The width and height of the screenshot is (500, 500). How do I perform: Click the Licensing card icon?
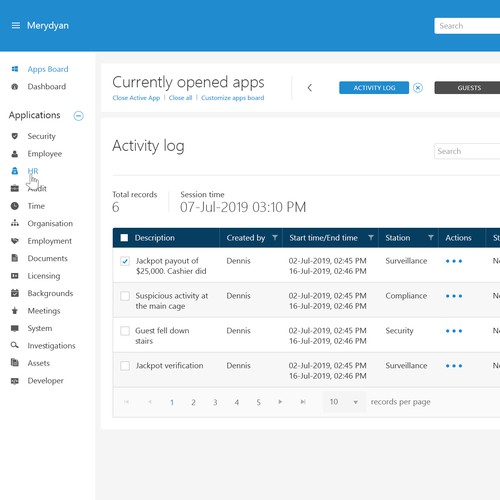(15, 276)
